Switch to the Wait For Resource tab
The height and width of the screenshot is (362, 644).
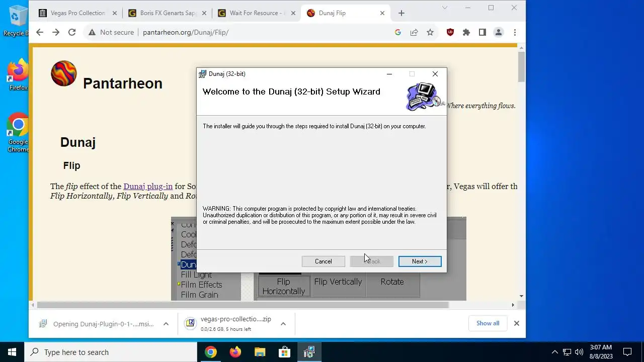click(257, 13)
